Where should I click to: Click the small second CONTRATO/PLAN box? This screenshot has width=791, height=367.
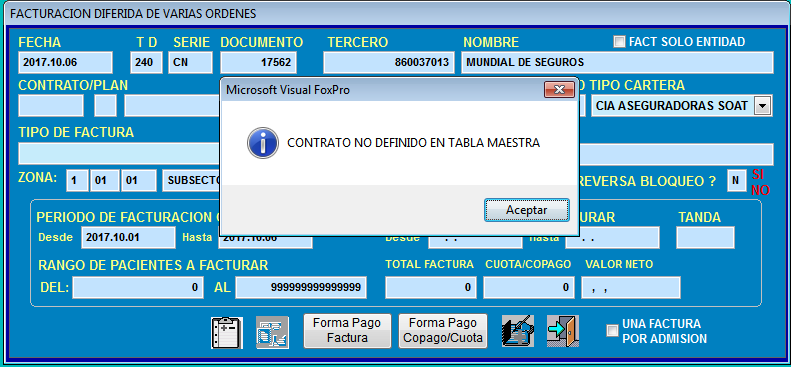(x=105, y=105)
